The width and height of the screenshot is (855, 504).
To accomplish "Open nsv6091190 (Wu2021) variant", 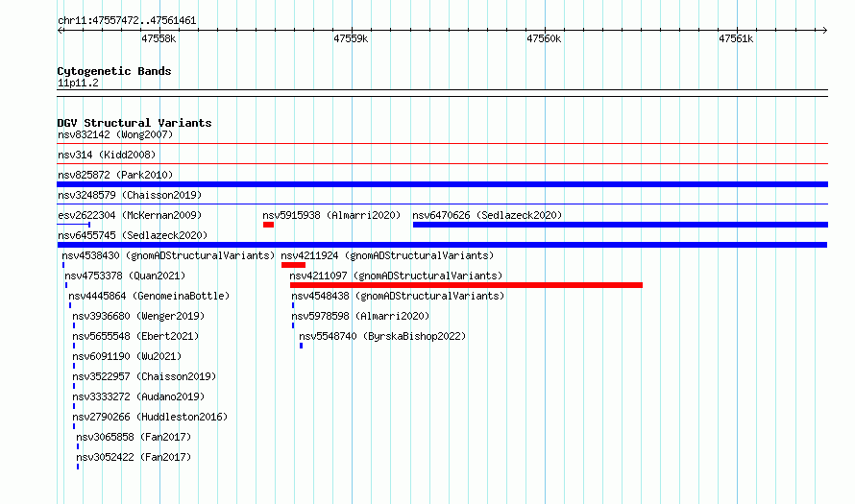I will (x=127, y=356).
